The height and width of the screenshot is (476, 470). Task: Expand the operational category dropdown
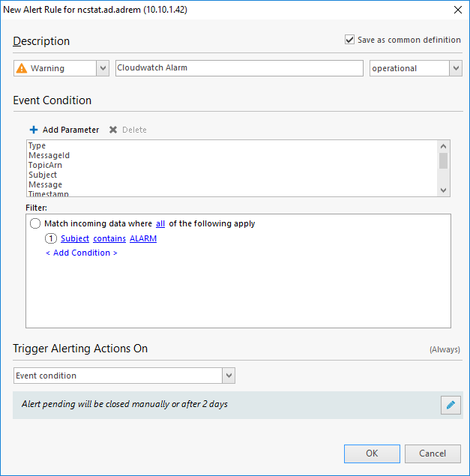pos(455,68)
